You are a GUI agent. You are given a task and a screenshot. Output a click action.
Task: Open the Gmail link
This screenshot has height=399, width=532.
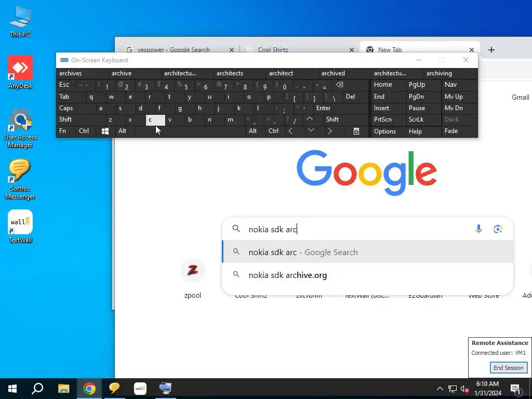point(520,97)
